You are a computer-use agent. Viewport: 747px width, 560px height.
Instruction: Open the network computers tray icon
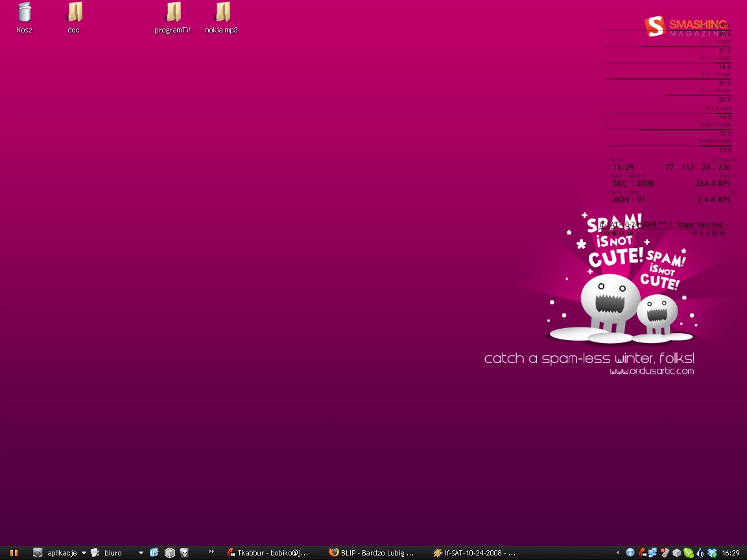pyautogui.click(x=653, y=552)
